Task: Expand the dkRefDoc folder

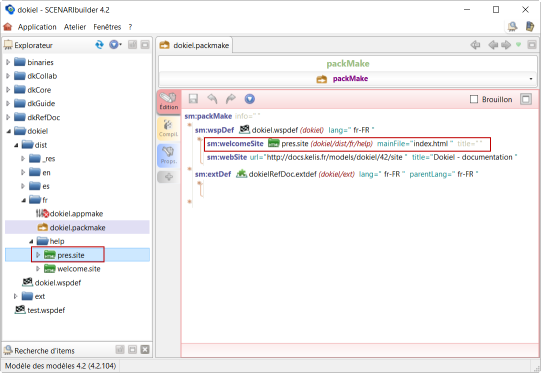Action: pos(8,117)
